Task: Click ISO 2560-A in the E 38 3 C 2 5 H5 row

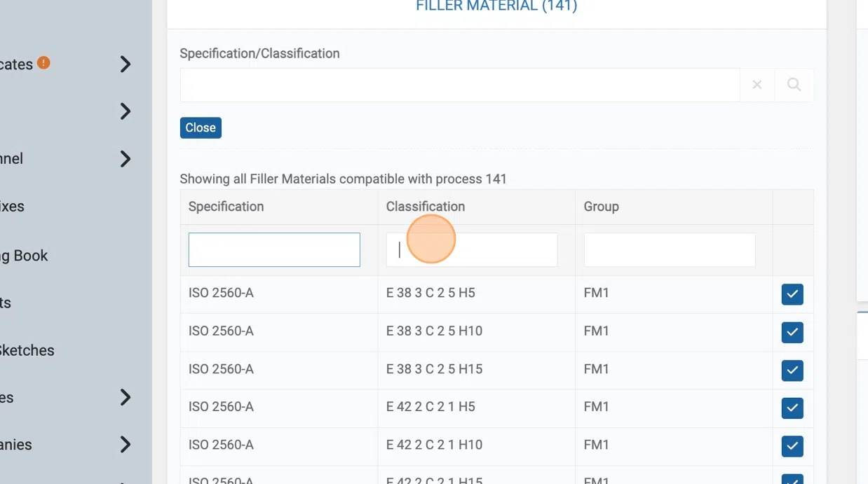Action: (x=221, y=293)
